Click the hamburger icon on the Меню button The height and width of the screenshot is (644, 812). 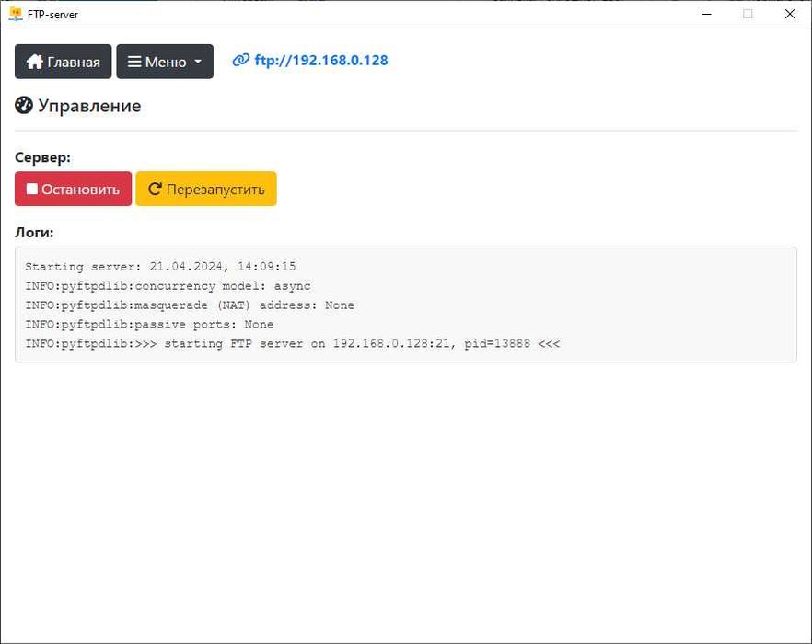134,62
